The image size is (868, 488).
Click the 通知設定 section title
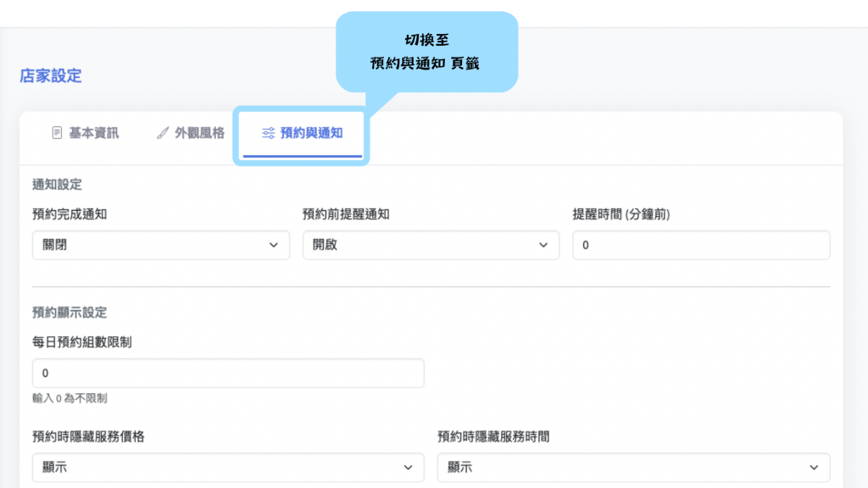57,185
